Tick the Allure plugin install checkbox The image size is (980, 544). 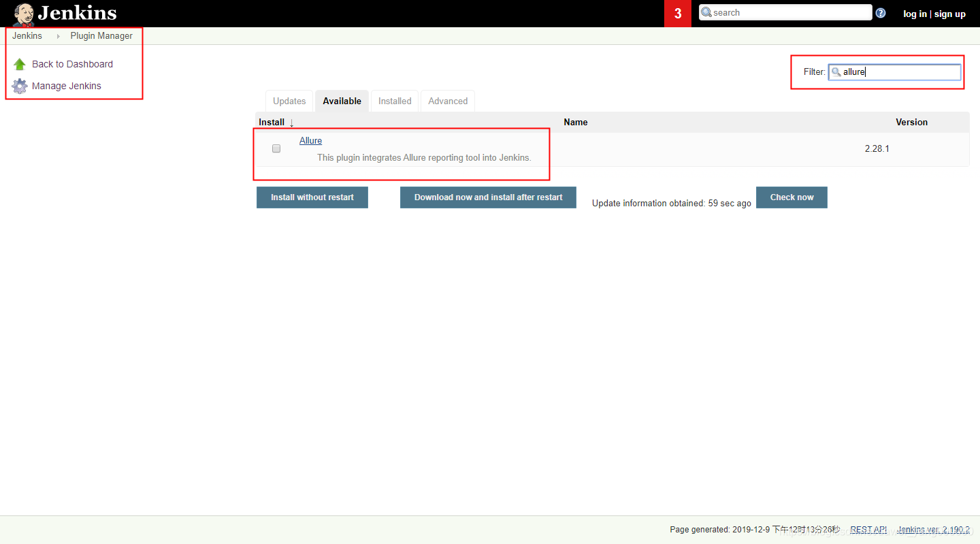pos(276,148)
